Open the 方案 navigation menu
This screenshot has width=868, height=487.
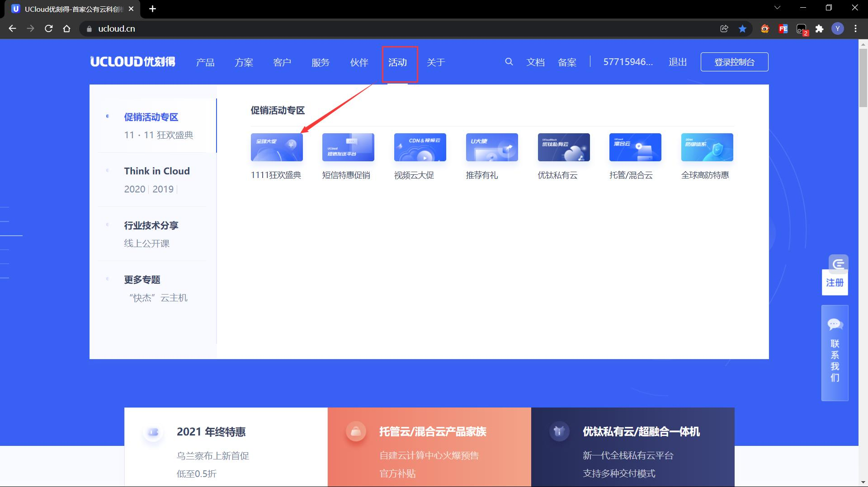(244, 62)
